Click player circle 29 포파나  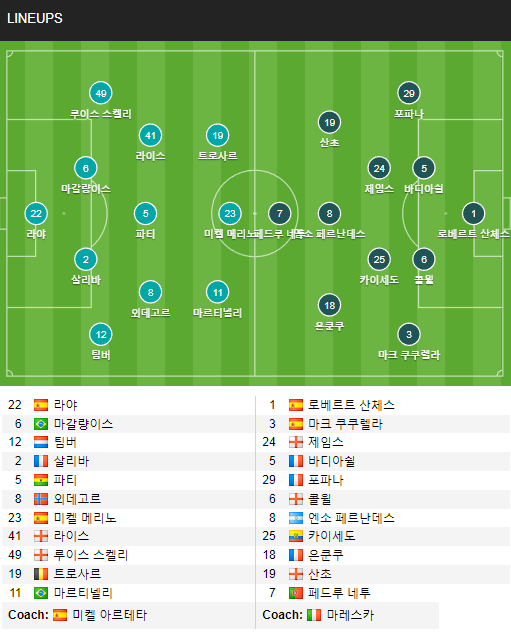coord(409,93)
